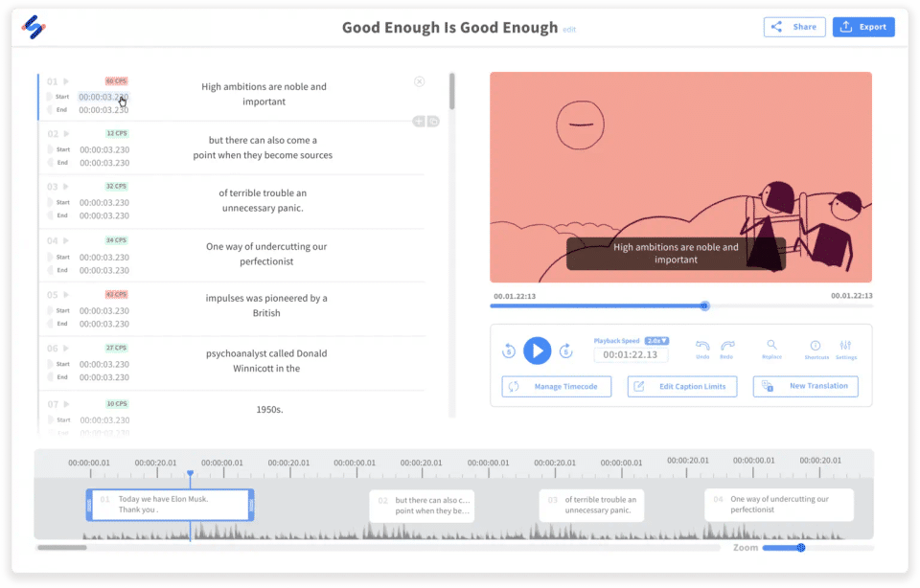Click the timeline Zoom slider handle
This screenshot has height=588, width=920.
tap(801, 548)
